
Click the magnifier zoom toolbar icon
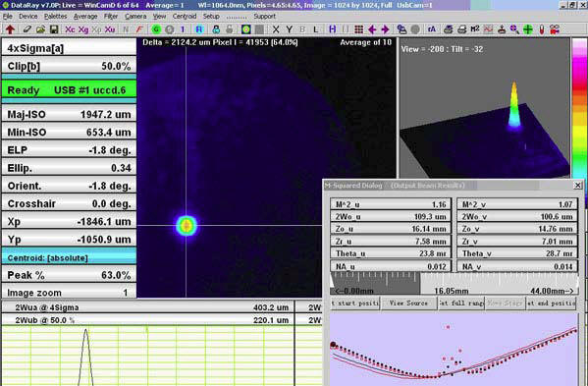514,29
